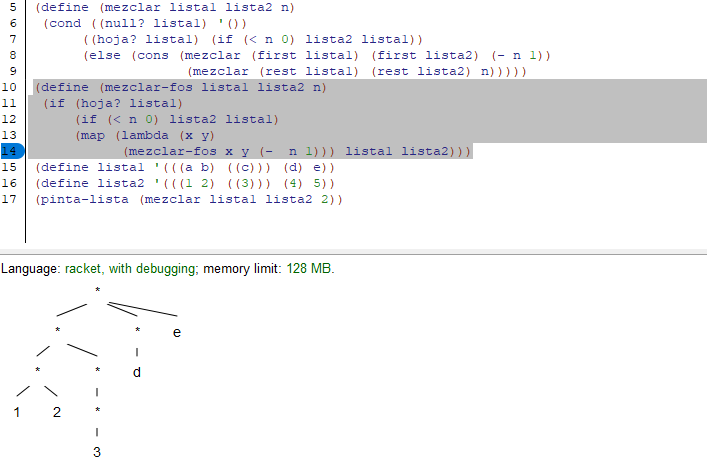Click '(first lista1)' on line 8
The height and width of the screenshot is (468, 707).
pyautogui.click(x=305, y=55)
